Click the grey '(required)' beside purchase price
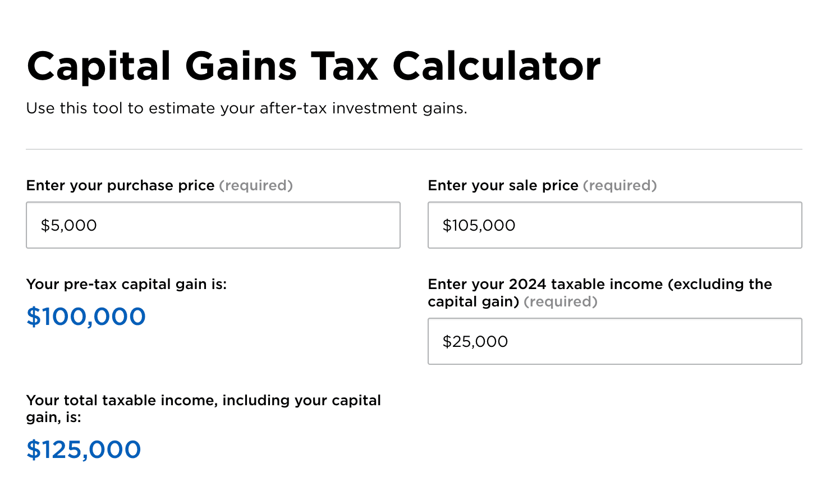Viewport: 835px width, 504px height. point(256,186)
